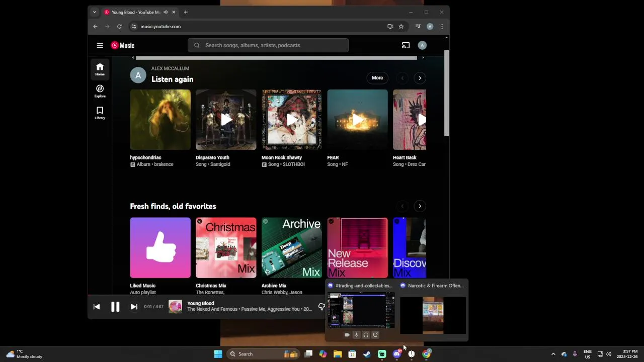Image resolution: width=644 pixels, height=362 pixels.
Task: Click the hypochondriac title link
Action: point(145,158)
